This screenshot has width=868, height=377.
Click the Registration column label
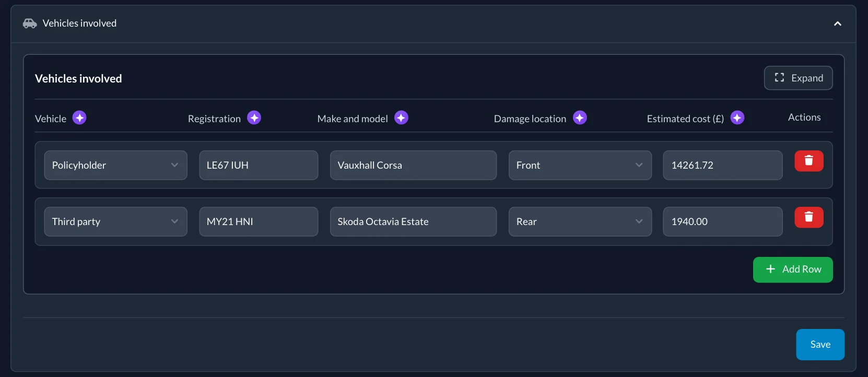pyautogui.click(x=214, y=119)
